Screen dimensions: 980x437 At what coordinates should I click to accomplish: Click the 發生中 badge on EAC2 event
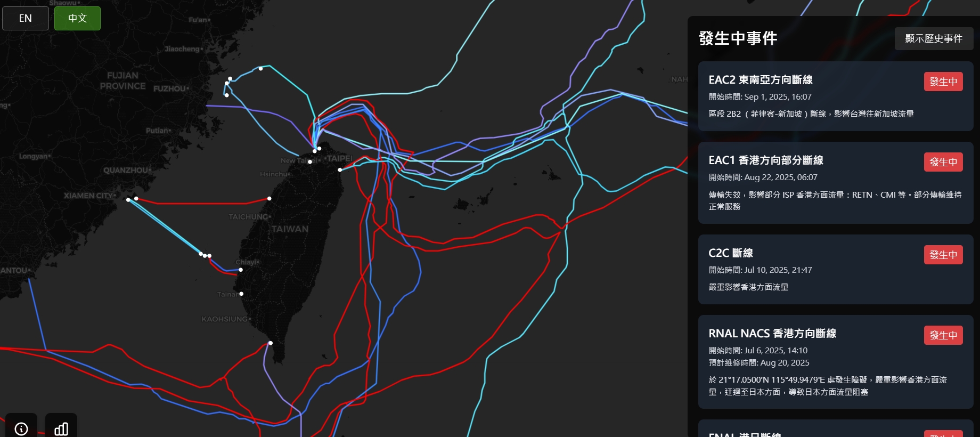coord(943,82)
